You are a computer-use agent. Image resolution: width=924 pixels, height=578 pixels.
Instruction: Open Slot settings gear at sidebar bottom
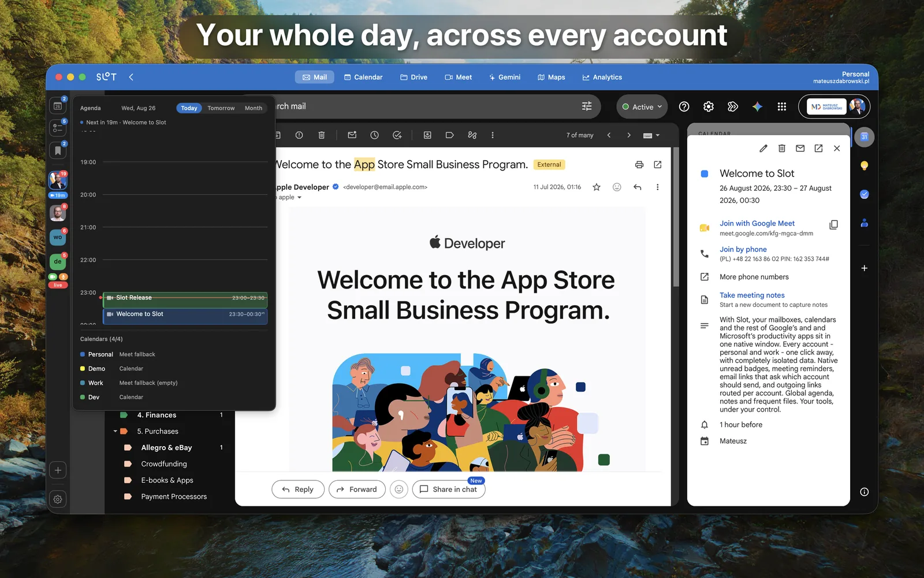point(58,499)
